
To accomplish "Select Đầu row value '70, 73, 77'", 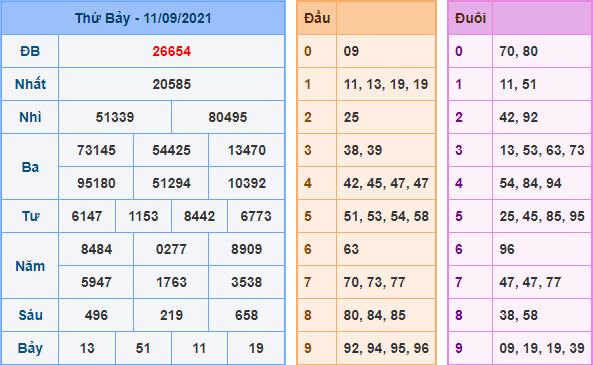I will [374, 282].
